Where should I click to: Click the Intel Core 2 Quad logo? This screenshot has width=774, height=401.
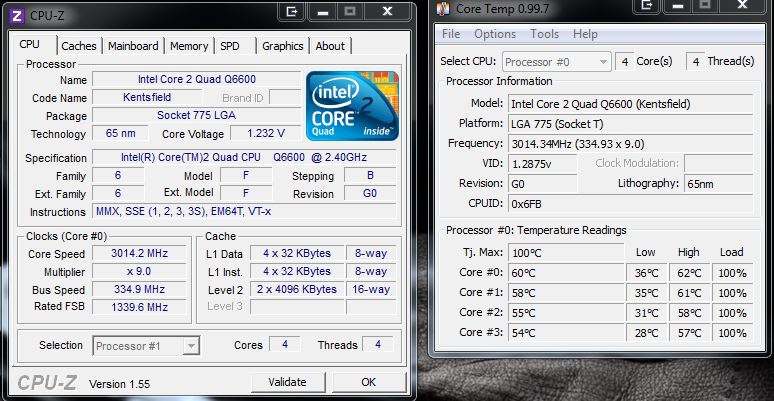[352, 106]
